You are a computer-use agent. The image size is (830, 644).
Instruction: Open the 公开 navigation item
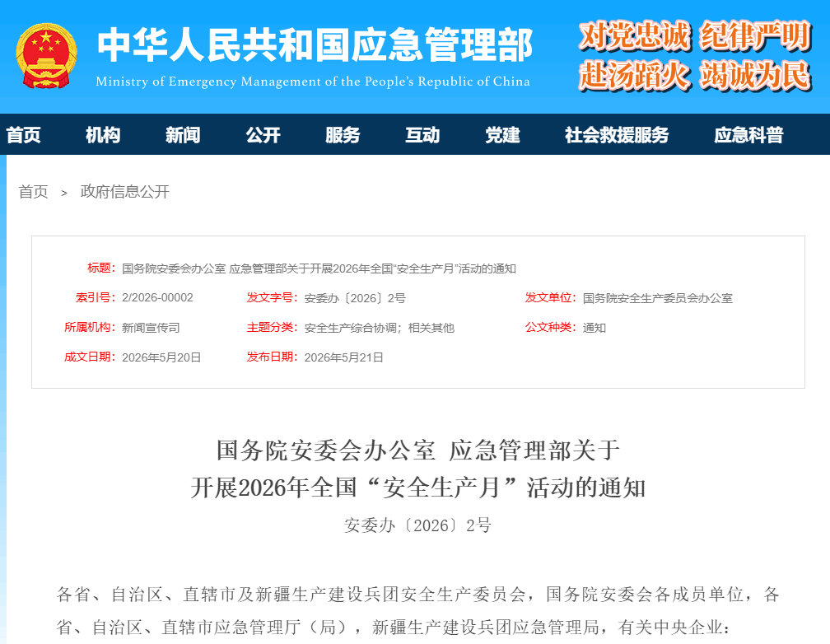click(x=263, y=135)
